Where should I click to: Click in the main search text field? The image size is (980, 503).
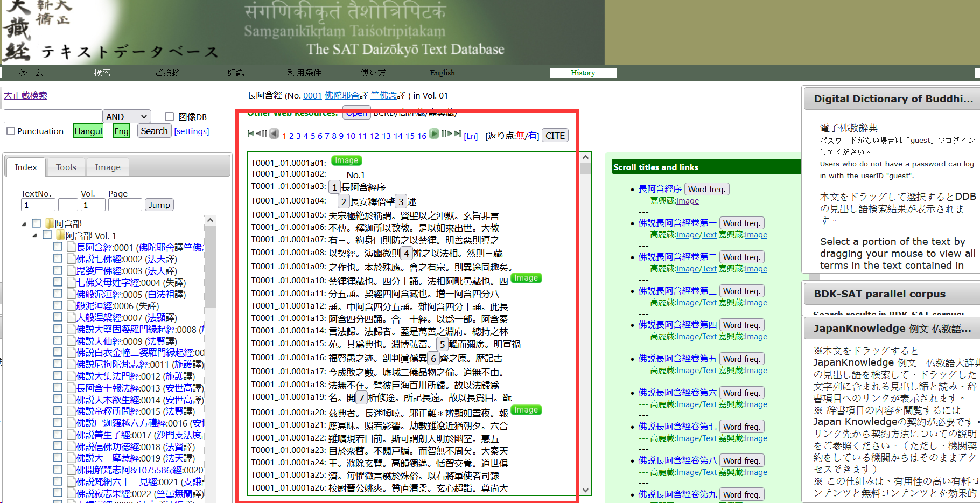click(53, 116)
